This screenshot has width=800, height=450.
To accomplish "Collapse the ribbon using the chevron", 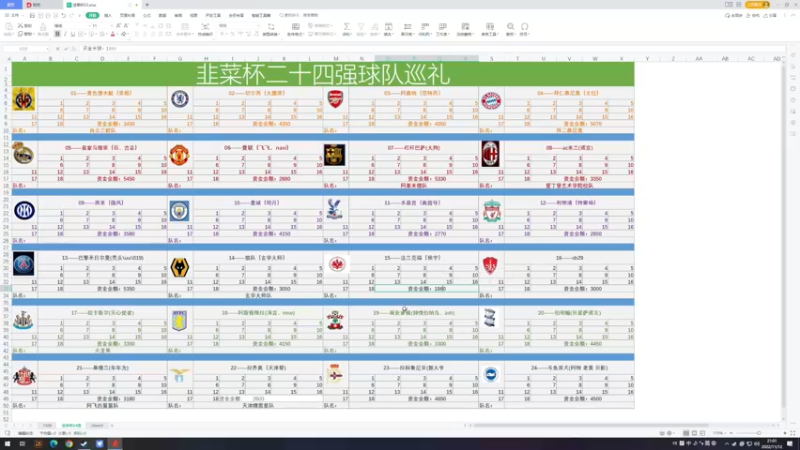I will click(x=793, y=16).
